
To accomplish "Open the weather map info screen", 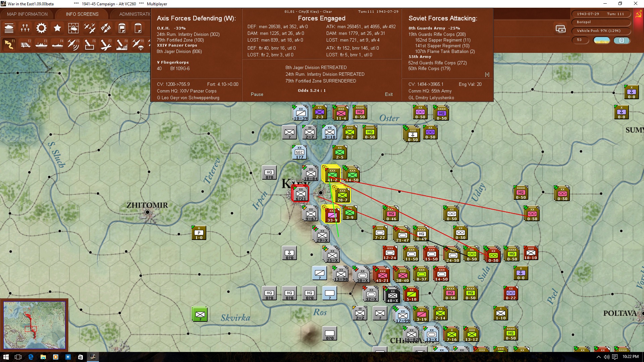I will [73, 28].
